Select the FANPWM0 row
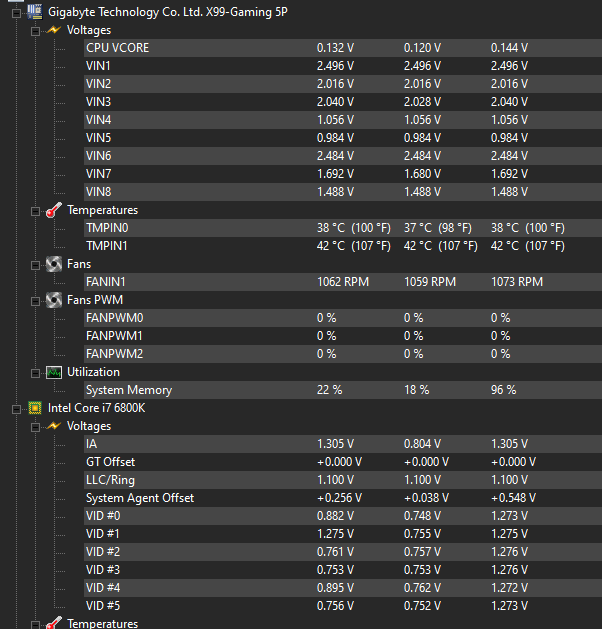The width and height of the screenshot is (602, 629). [343, 318]
